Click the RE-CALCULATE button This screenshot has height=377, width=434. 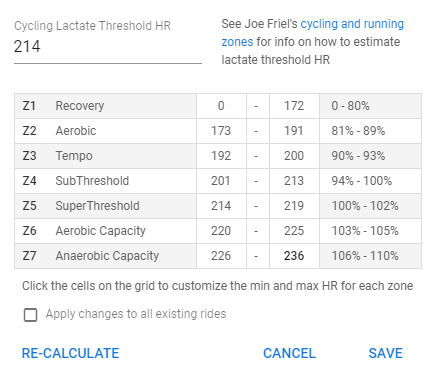(x=70, y=353)
